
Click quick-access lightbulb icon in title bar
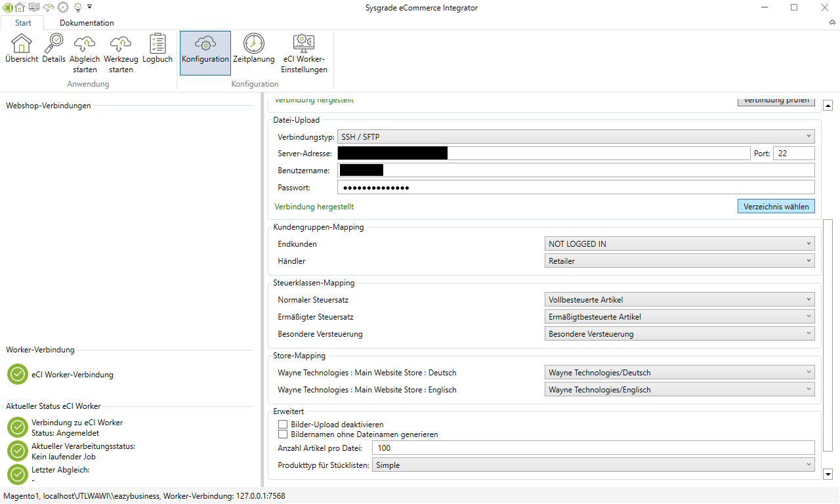pos(77,7)
